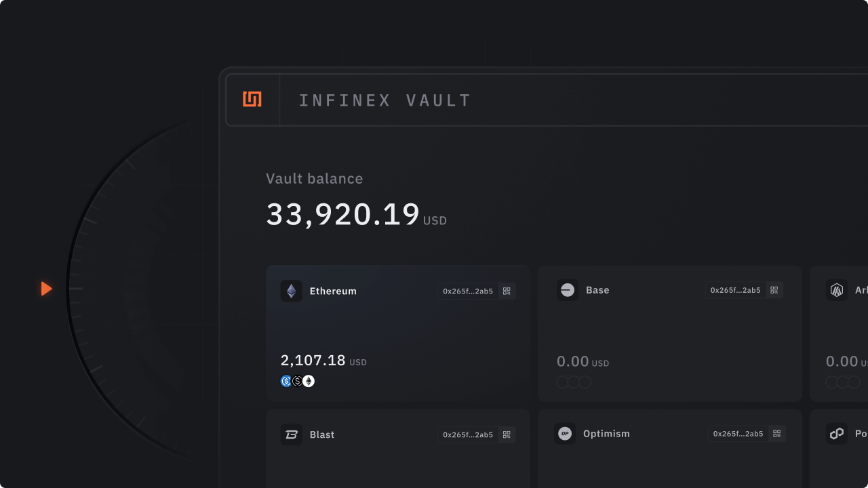Viewport: 868px width, 488px height.
Task: Copy the Blast card wallet address
Action: [x=468, y=434]
